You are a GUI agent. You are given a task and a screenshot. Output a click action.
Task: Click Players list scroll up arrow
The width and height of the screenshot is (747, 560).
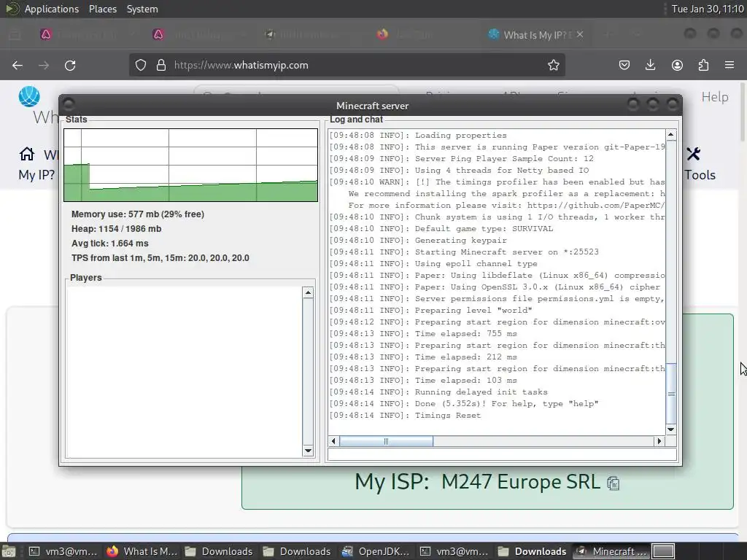click(x=308, y=292)
